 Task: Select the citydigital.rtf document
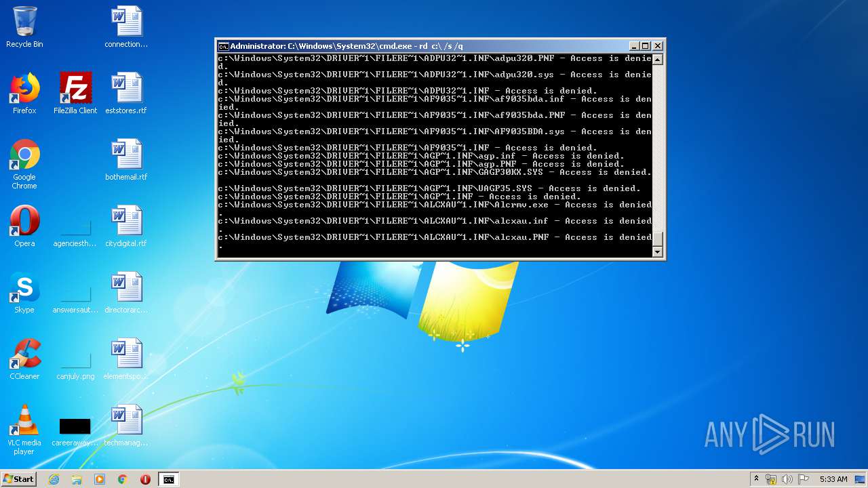126,226
